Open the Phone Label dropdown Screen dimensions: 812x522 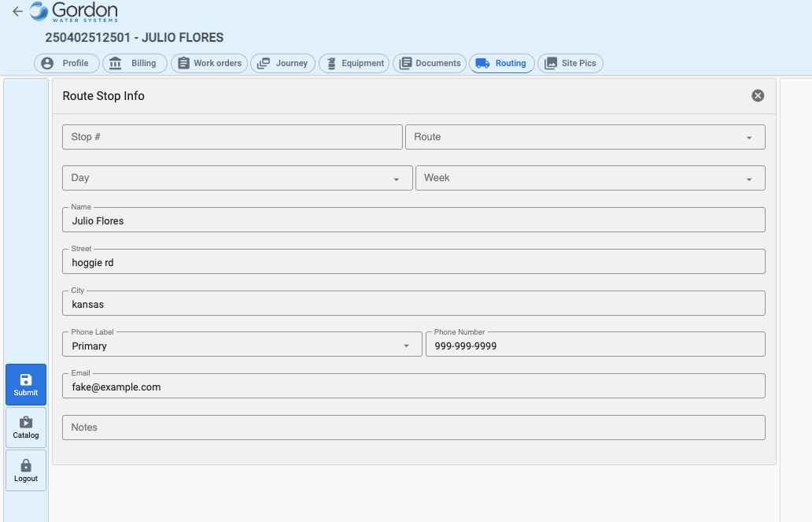point(242,345)
